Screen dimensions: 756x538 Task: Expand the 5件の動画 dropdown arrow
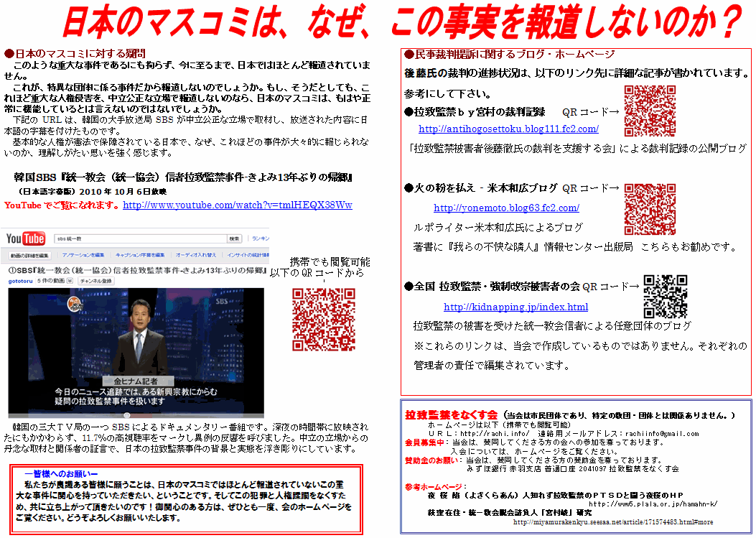(x=70, y=281)
